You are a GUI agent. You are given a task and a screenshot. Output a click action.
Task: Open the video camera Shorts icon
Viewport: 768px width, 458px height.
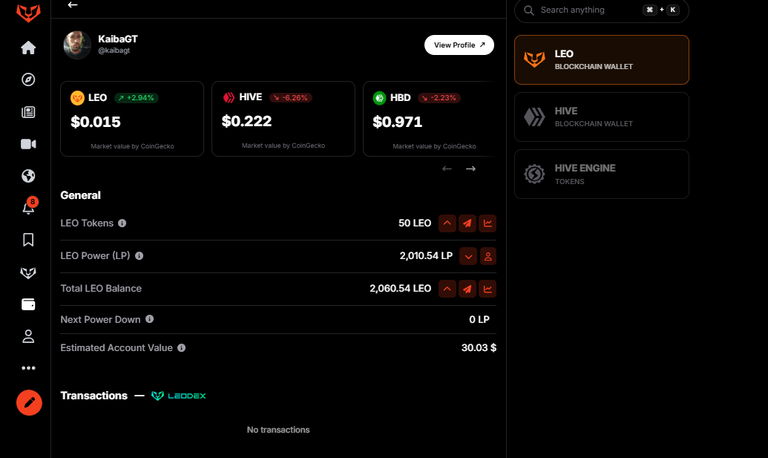coord(28,144)
